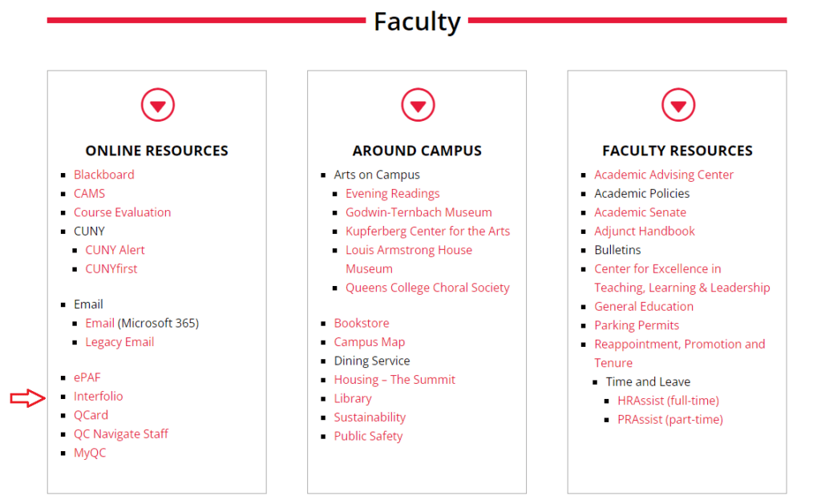Viewport: 821px width, 504px height.
Task: Open the Adjunct Handbook link
Action: [x=644, y=231]
